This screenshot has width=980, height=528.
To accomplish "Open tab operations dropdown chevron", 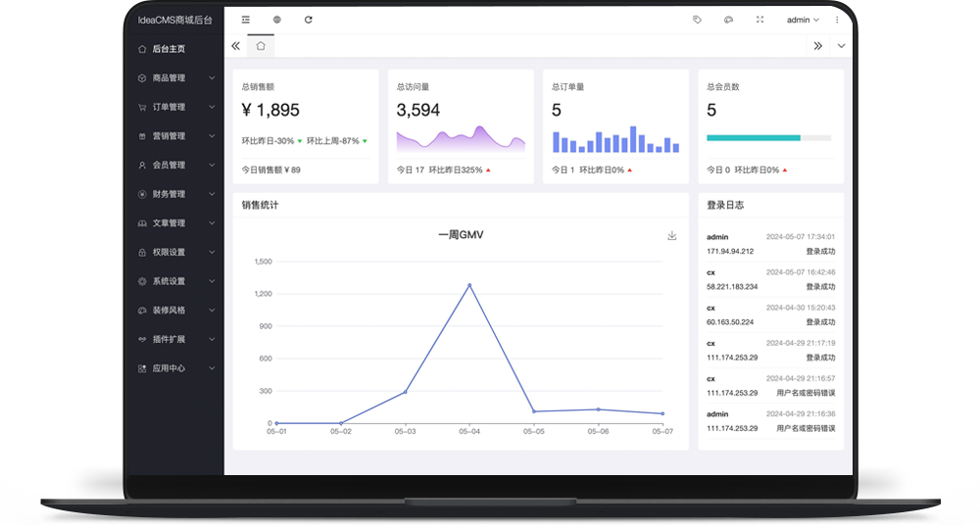I will 841,46.
